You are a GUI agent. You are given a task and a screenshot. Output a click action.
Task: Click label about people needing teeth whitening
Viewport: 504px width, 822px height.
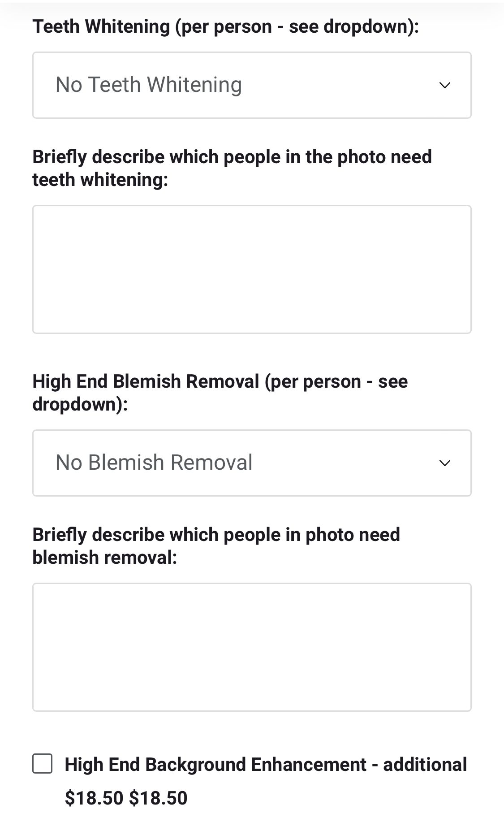coord(232,157)
